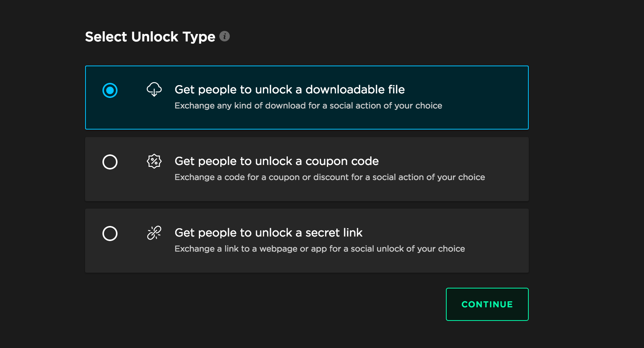The height and width of the screenshot is (348, 644).
Task: Click the 'Get people to unlock a downloadable file' title
Action: coord(290,89)
